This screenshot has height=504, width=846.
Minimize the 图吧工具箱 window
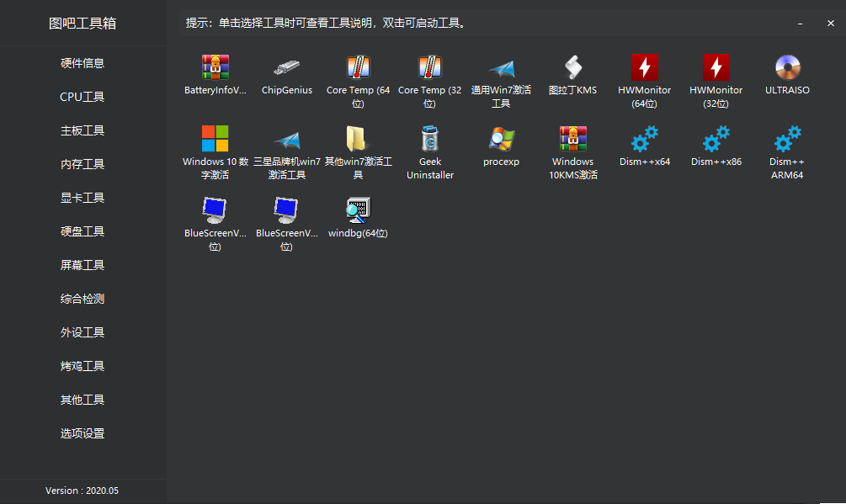801,24
